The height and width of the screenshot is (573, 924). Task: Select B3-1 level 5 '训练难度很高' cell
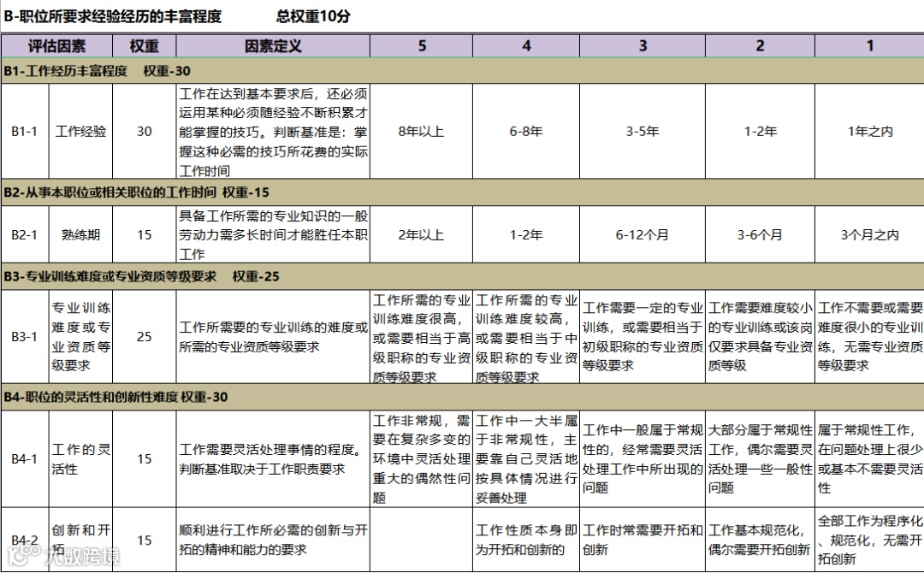tap(421, 336)
